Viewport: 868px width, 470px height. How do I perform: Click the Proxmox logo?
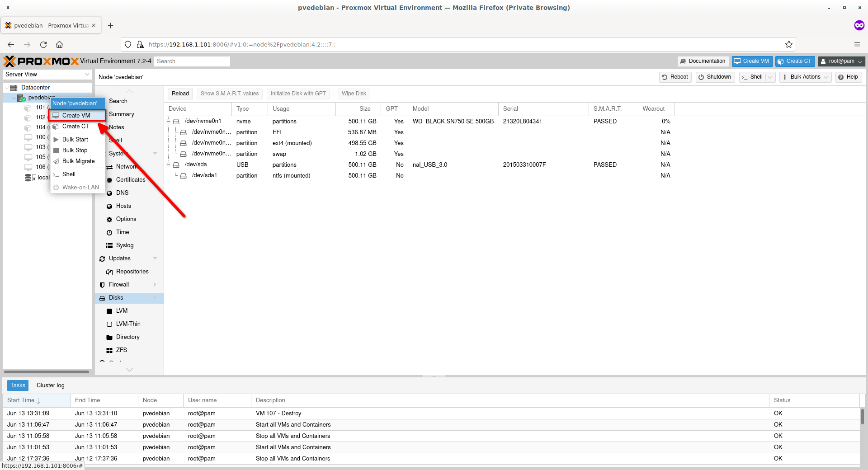click(x=41, y=61)
